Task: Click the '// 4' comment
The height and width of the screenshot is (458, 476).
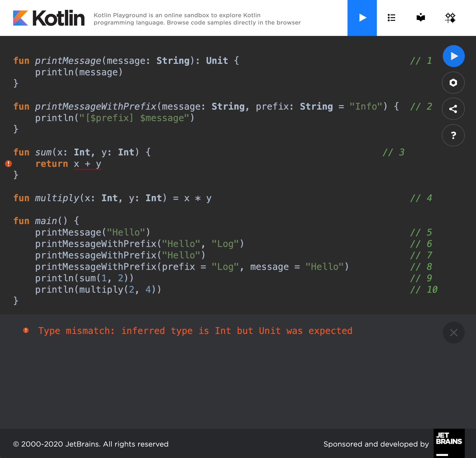Action: pyautogui.click(x=421, y=198)
